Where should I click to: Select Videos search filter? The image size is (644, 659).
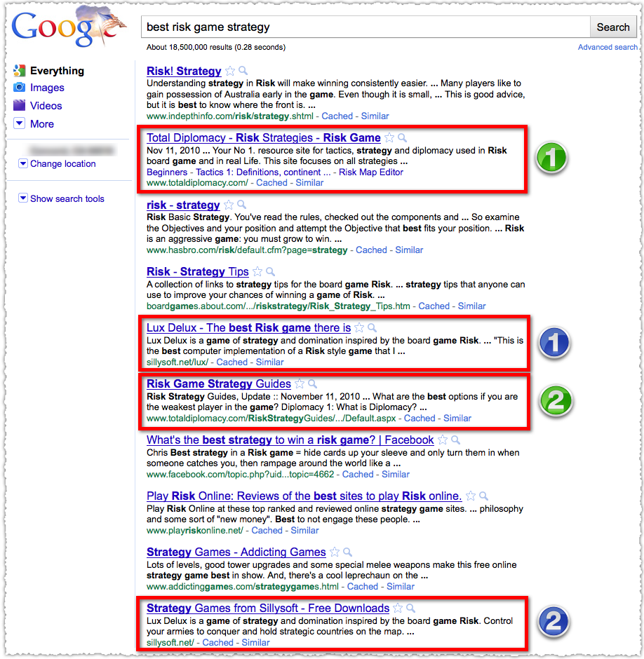coord(46,105)
